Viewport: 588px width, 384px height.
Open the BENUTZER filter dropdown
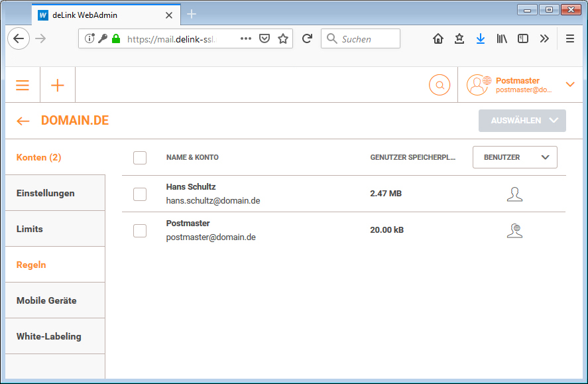(x=515, y=157)
